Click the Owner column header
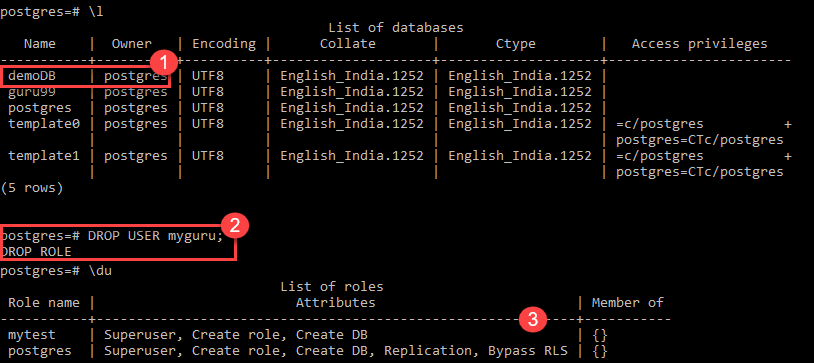Image resolution: width=814 pixels, height=363 pixels. pyautogui.click(x=132, y=44)
